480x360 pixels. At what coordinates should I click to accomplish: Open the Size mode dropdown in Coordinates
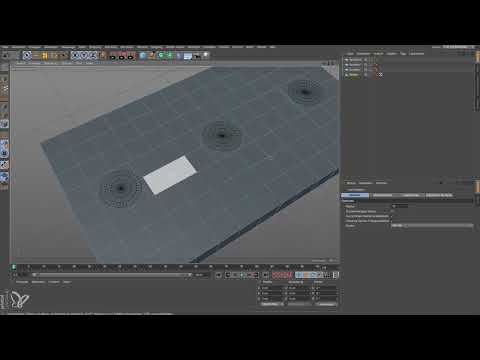pyautogui.click(x=299, y=304)
